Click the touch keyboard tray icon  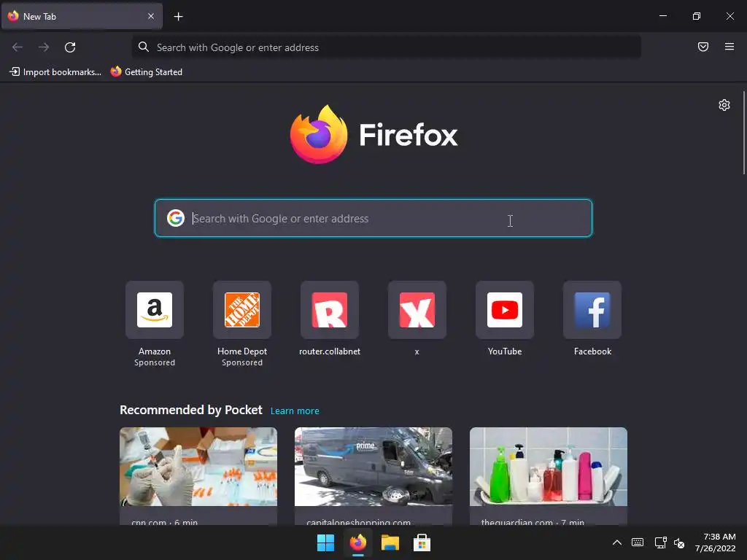point(638,542)
